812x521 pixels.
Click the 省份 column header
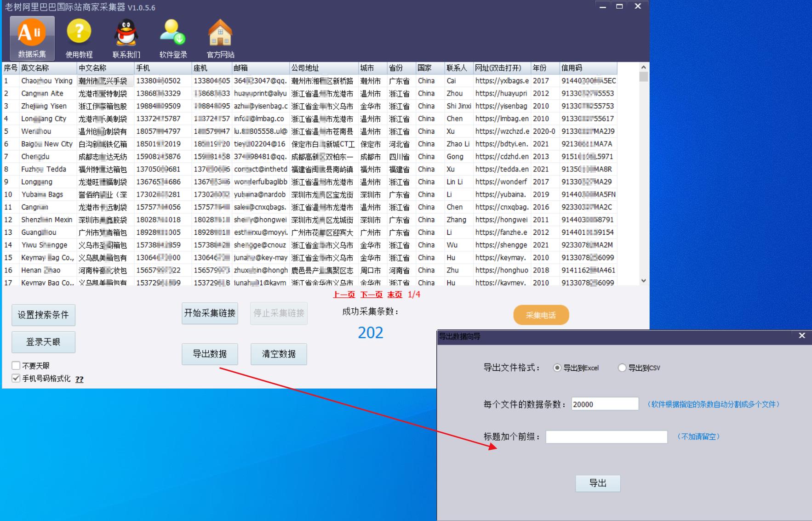pos(401,68)
